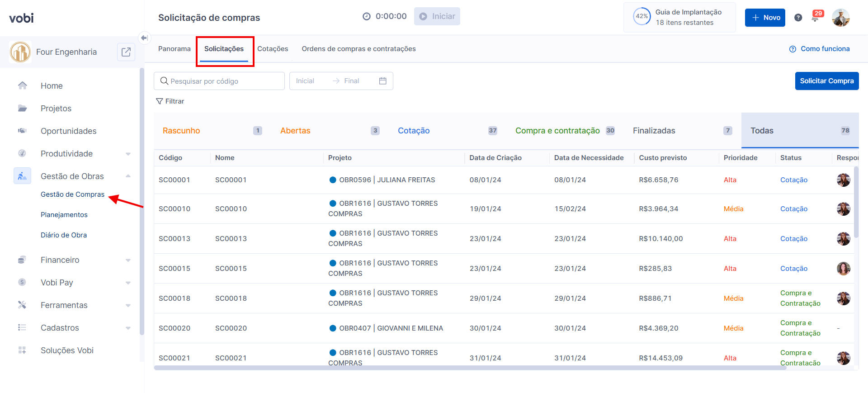Click the Filtrar funnel icon
The image size is (868, 393).
tap(159, 101)
